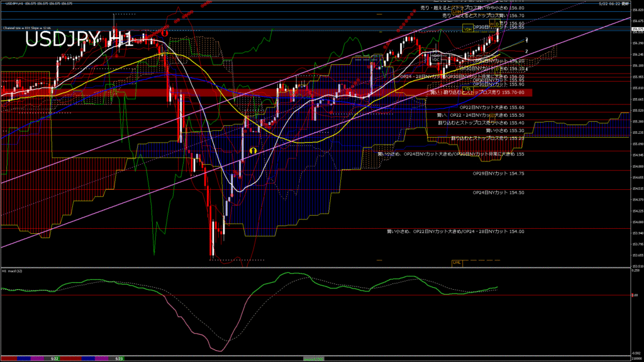Screen dimensions: 644x362
Task: Click the symbol price header at the top left
Action: [x=39, y=3]
